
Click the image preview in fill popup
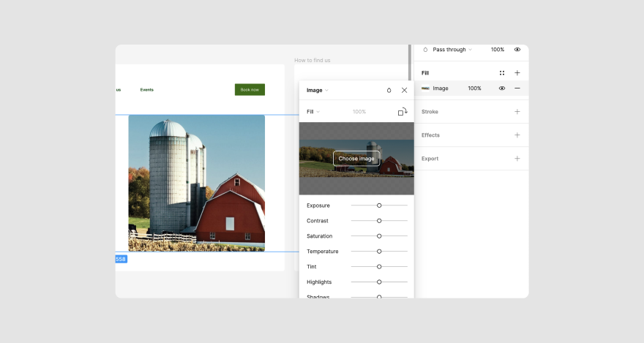click(356, 159)
